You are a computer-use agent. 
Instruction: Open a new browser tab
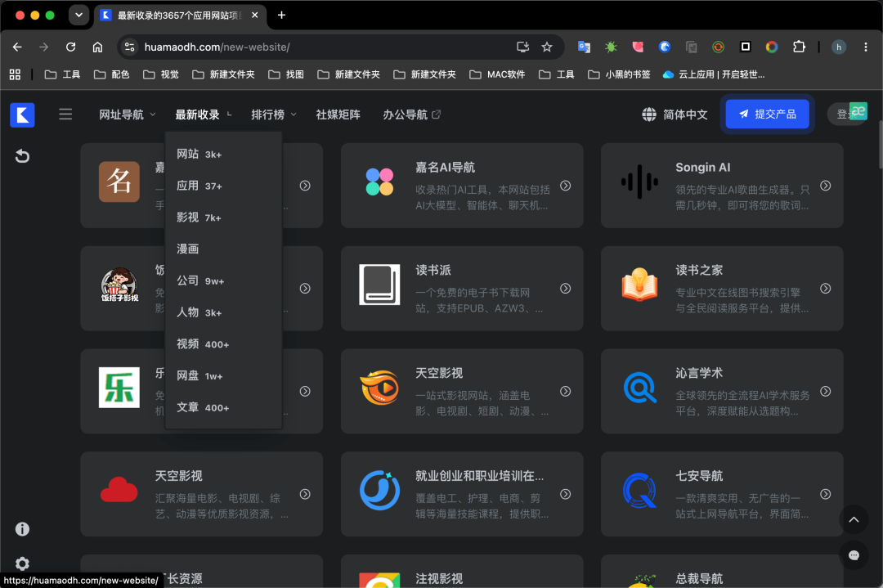pyautogui.click(x=281, y=16)
